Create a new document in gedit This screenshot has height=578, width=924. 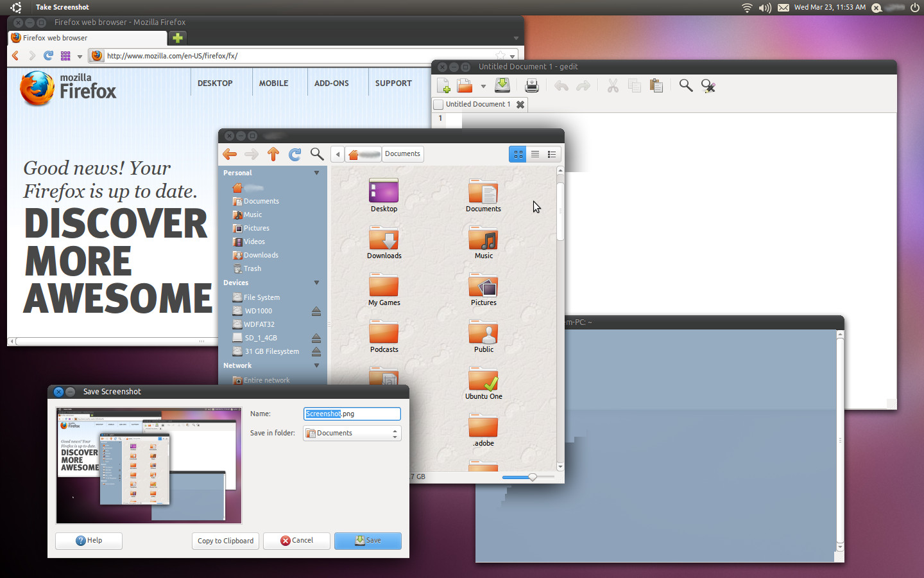click(443, 85)
